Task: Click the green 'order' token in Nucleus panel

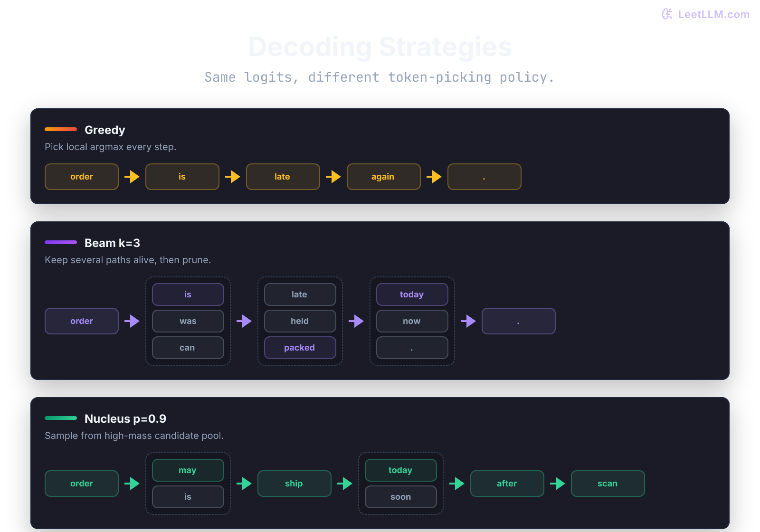Action: pos(82,484)
